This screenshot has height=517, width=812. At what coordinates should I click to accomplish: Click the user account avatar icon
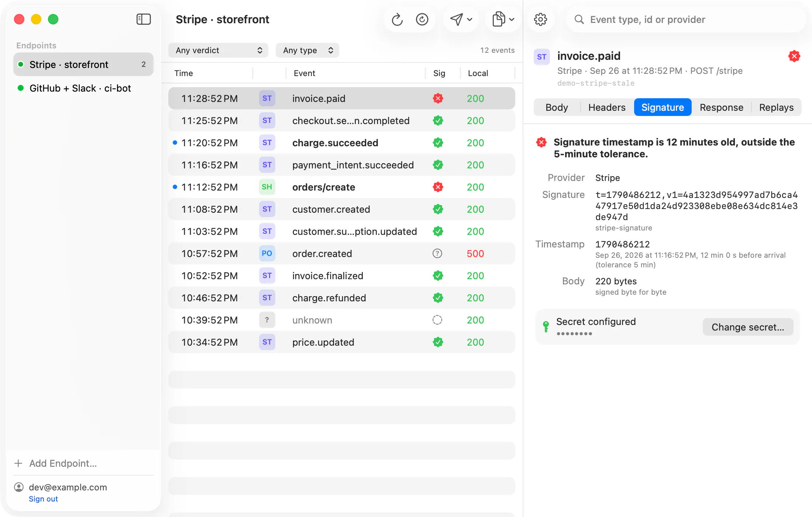coord(19,487)
